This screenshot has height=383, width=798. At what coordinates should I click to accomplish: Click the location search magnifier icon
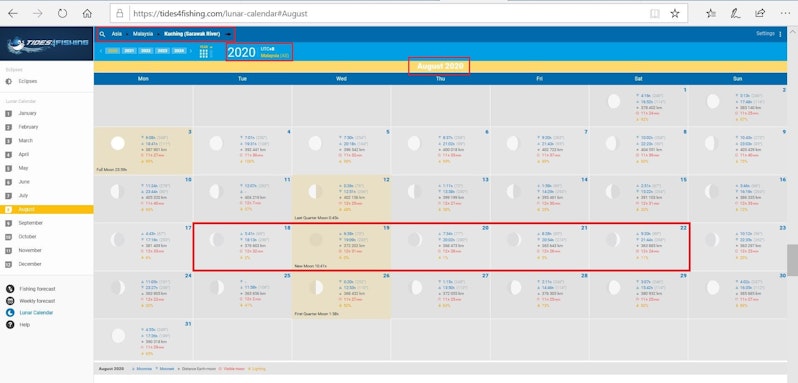[102, 34]
